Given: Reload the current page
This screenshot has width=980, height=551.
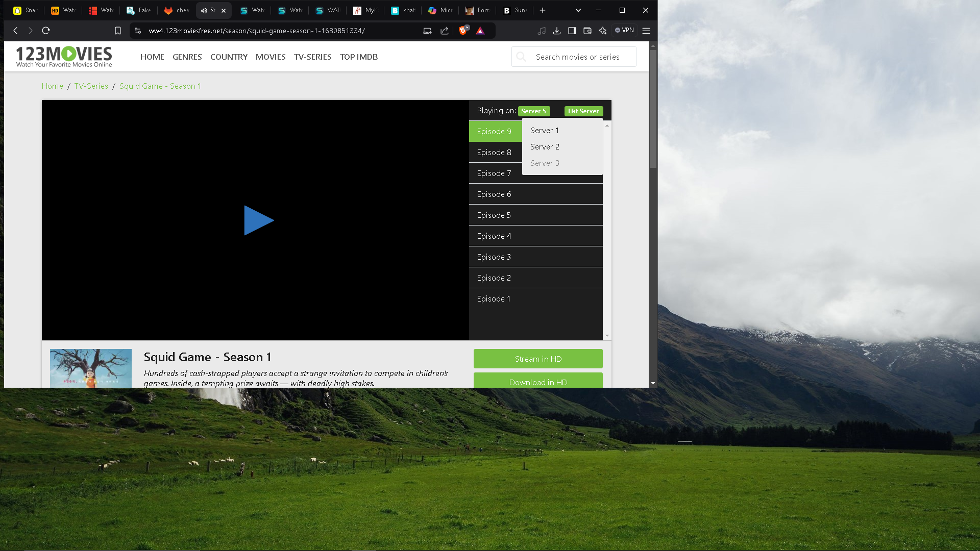Looking at the screenshot, I should [x=46, y=31].
